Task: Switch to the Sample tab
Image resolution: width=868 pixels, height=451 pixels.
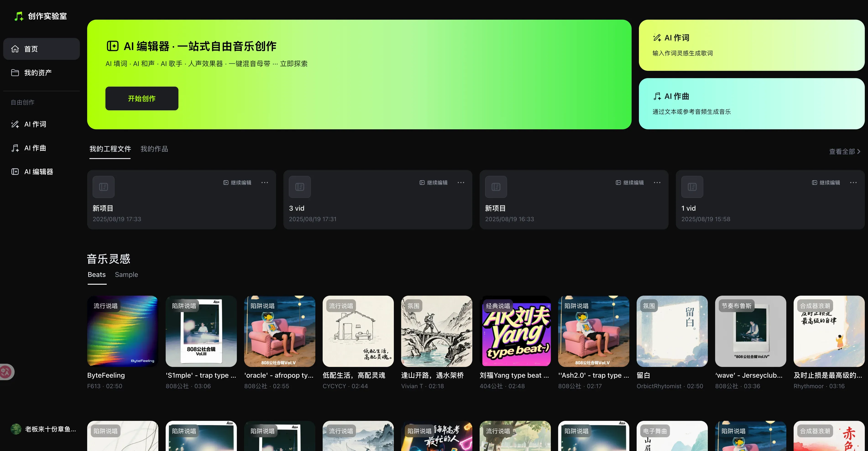Action: point(126,275)
